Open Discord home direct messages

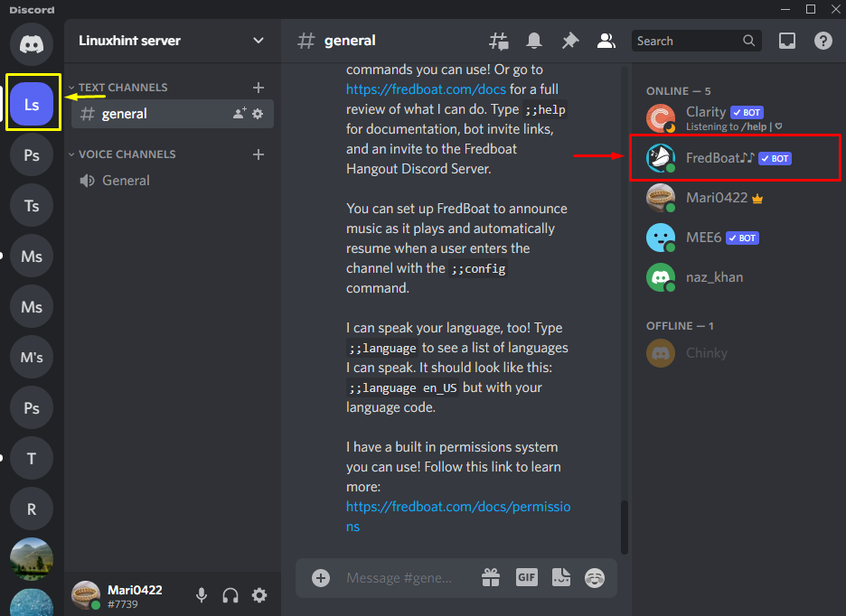click(x=32, y=43)
